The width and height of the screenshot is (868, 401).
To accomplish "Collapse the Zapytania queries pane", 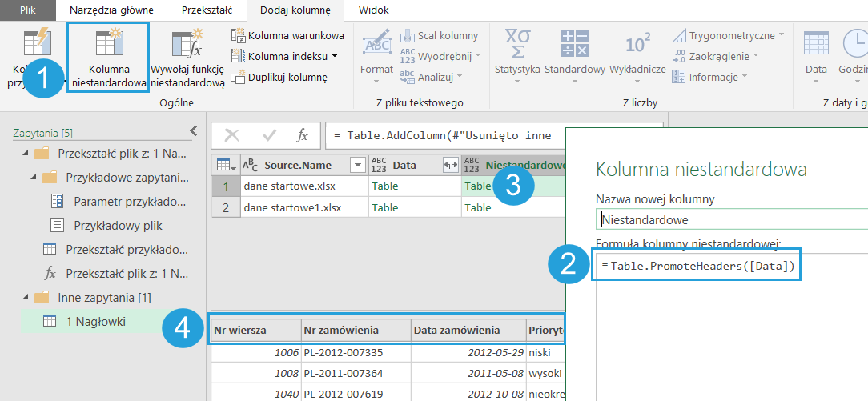I will (193, 131).
